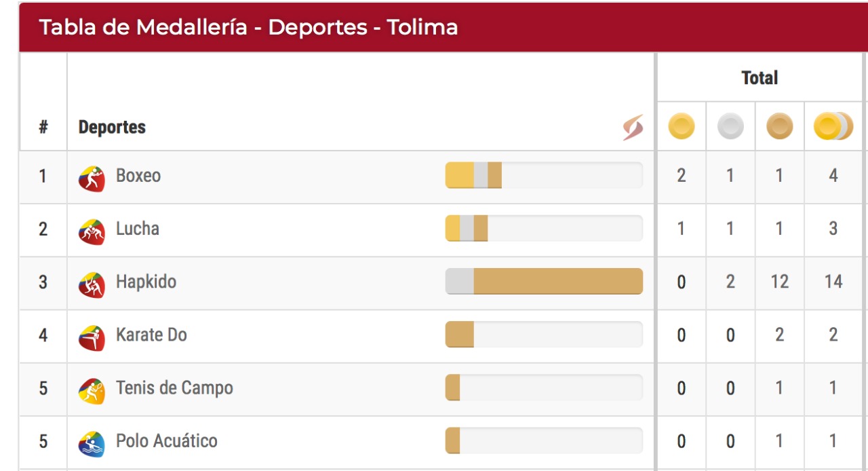The height and width of the screenshot is (471, 868).
Task: Click the Hapkido total of 14
Action: 833,282
